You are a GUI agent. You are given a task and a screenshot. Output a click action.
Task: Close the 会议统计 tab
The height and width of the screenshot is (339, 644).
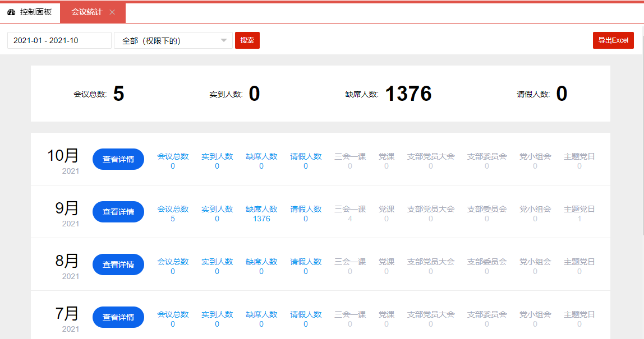point(112,12)
